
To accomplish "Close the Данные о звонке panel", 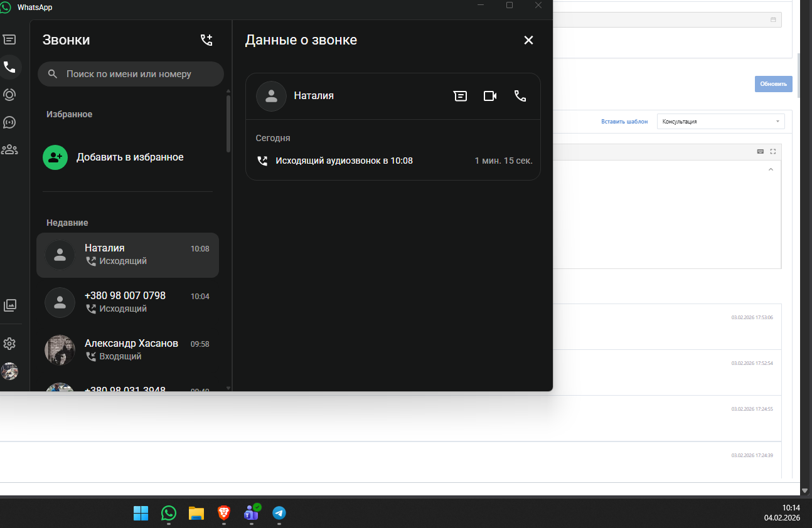I will (528, 40).
